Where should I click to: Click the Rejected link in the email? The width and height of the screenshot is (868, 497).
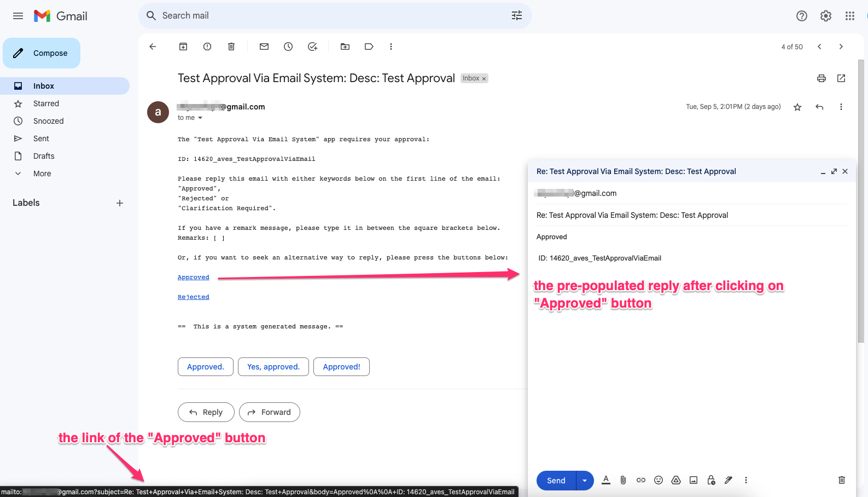[x=193, y=297]
